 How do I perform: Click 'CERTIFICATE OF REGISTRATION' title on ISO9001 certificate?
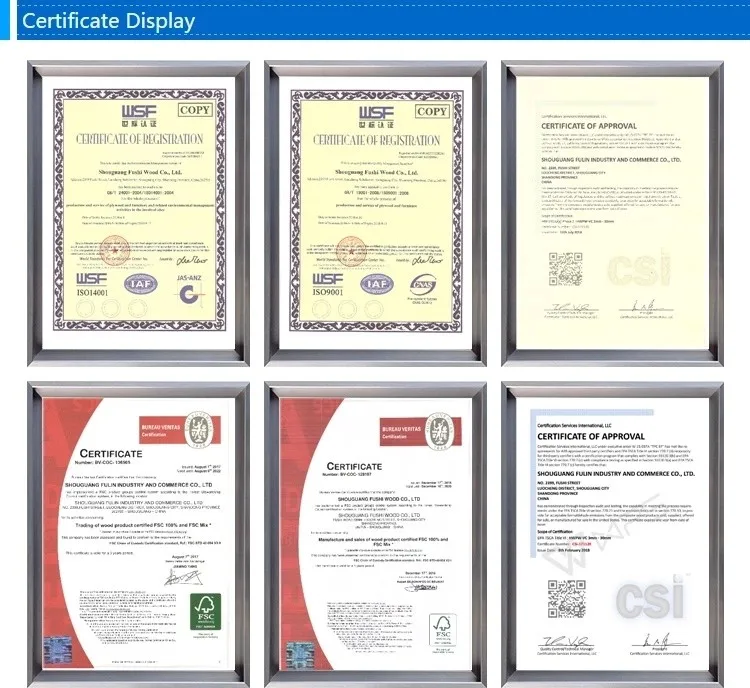(376, 140)
